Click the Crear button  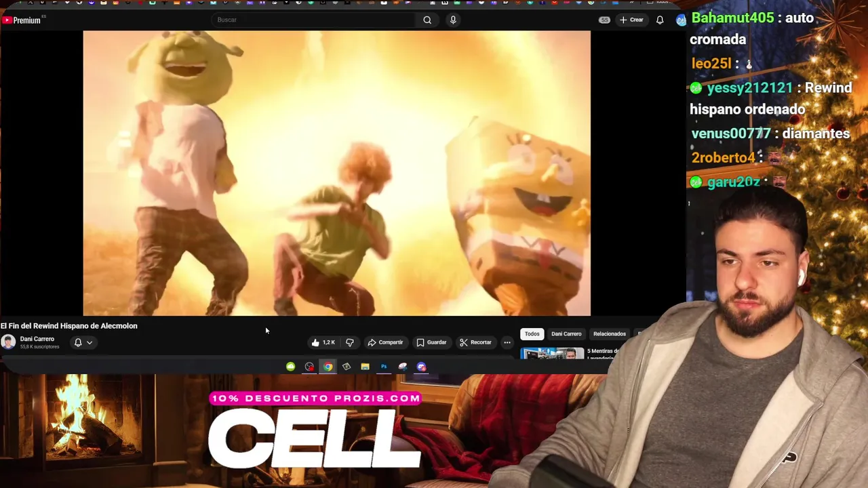631,20
